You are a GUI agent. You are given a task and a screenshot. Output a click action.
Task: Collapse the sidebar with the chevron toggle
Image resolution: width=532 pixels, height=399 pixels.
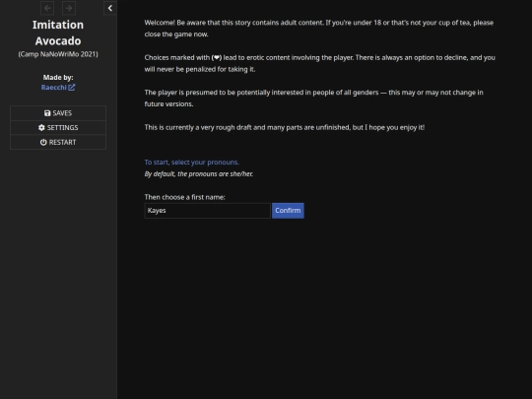(x=110, y=8)
